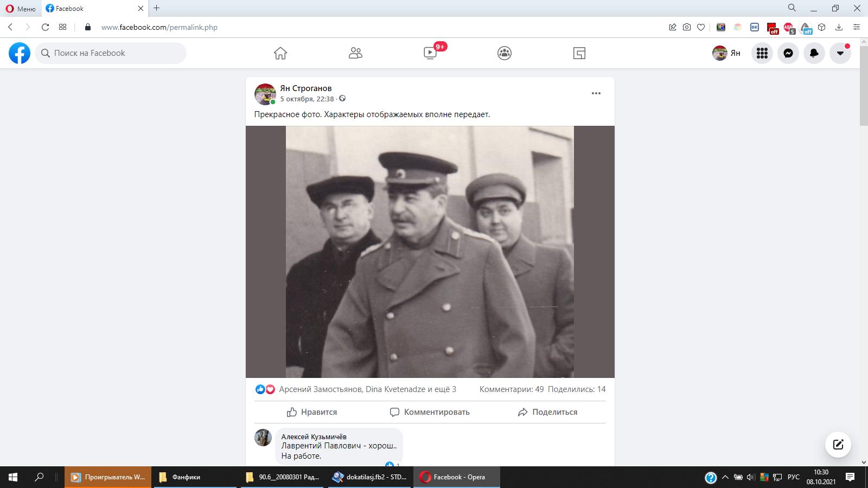Open Facebook Watch with the 9+ badge
The width and height of the screenshot is (868, 488).
430,53
